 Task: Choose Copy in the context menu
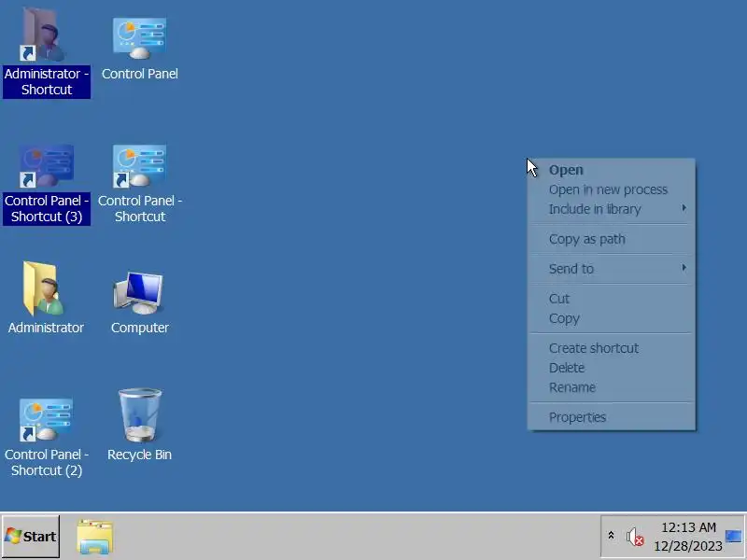[612, 318]
